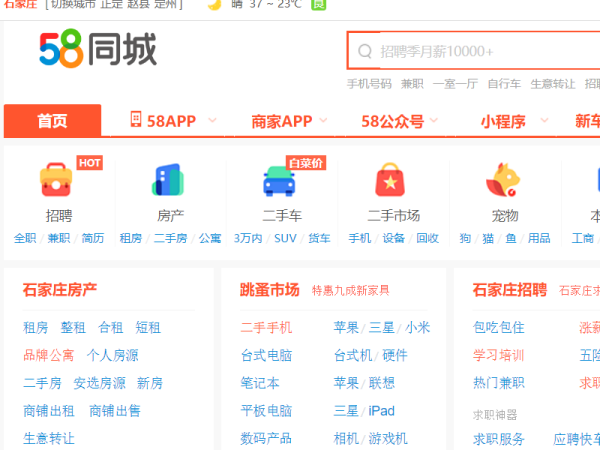Screen dimensions: 600x450
Task: Open the 二手市场 shopping bag icon
Action: 390,179
